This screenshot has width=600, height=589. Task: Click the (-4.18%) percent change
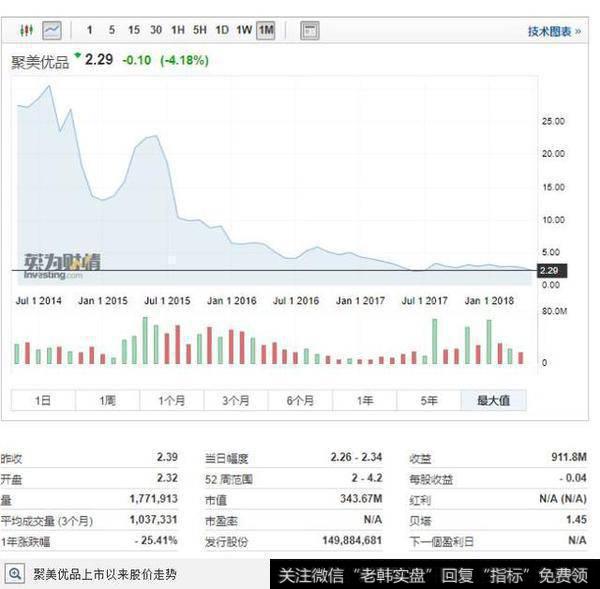[x=184, y=60]
